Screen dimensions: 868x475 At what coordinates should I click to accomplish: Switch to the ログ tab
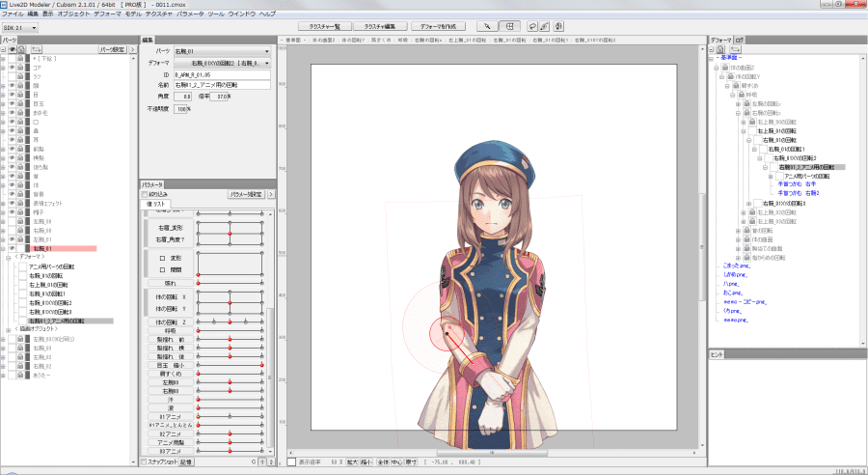740,40
